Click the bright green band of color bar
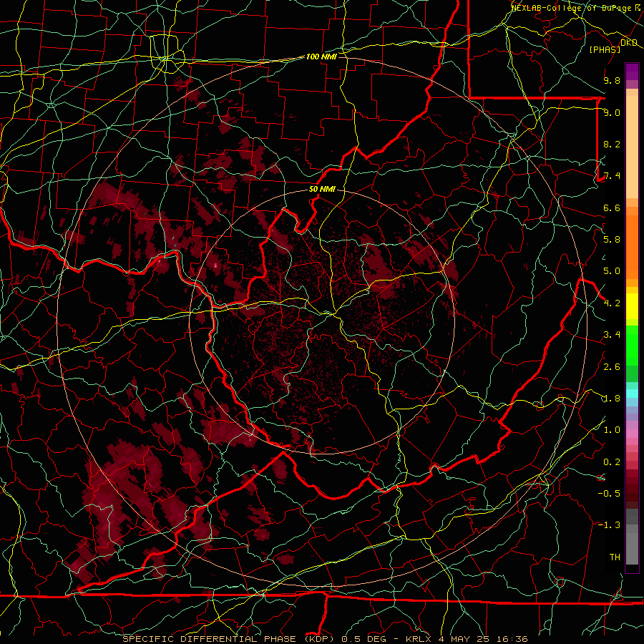Screen dimensions: 644x644 coord(632,345)
